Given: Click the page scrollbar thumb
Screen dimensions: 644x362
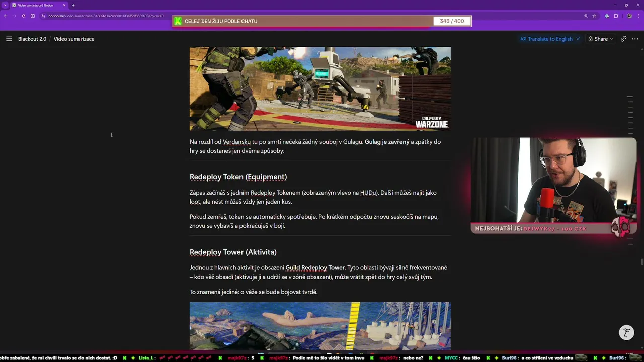Looking at the screenshot, I should [642, 262].
